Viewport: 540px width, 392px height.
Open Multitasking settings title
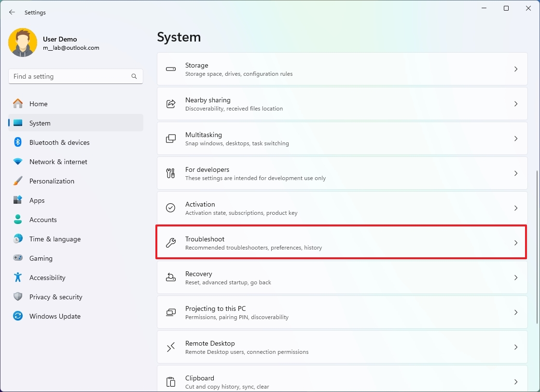204,135
